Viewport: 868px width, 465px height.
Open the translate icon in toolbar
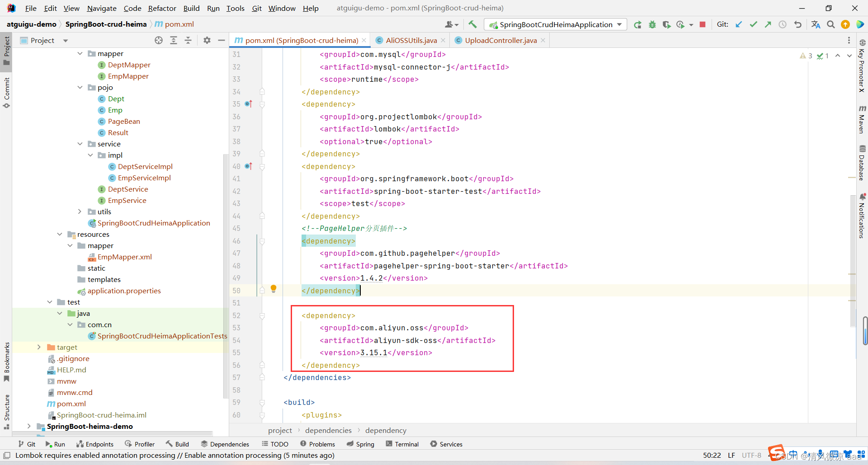[x=816, y=24]
